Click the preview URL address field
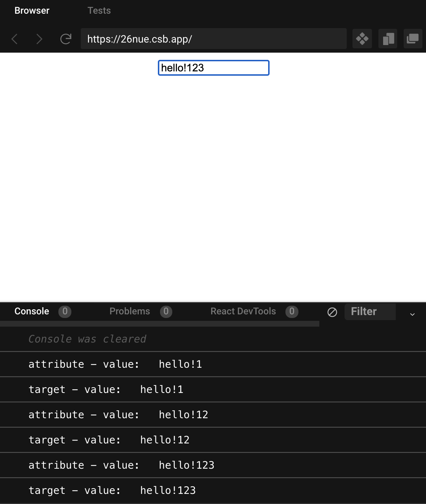Image resolution: width=426 pixels, height=504 pixels. (x=214, y=39)
